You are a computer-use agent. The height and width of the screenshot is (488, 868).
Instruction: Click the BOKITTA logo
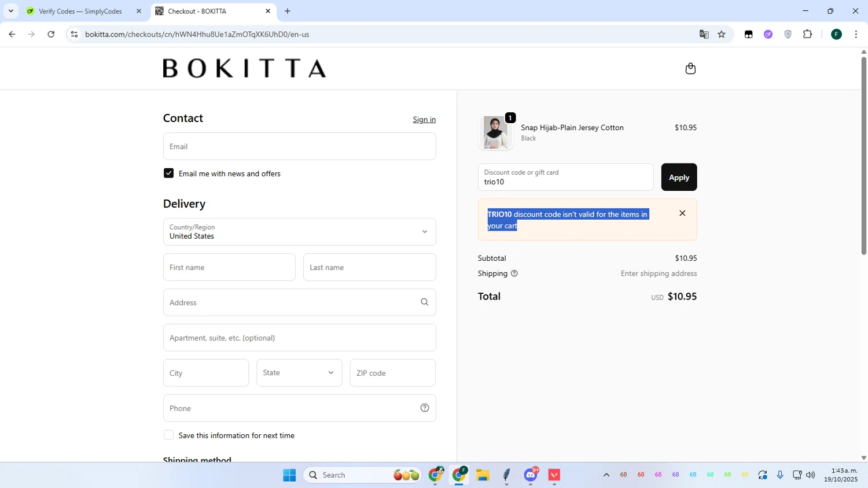pos(244,68)
